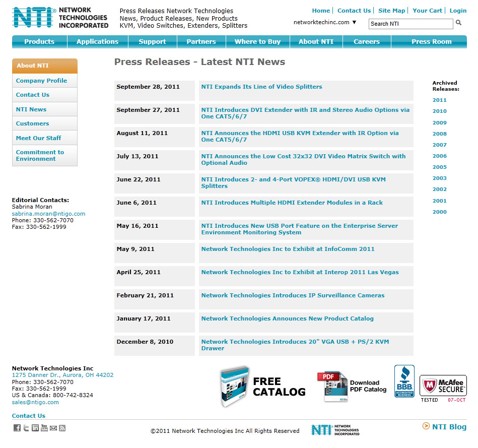Select Where to Buy in navigation bar
The height and width of the screenshot is (448, 478).
pyautogui.click(x=257, y=42)
